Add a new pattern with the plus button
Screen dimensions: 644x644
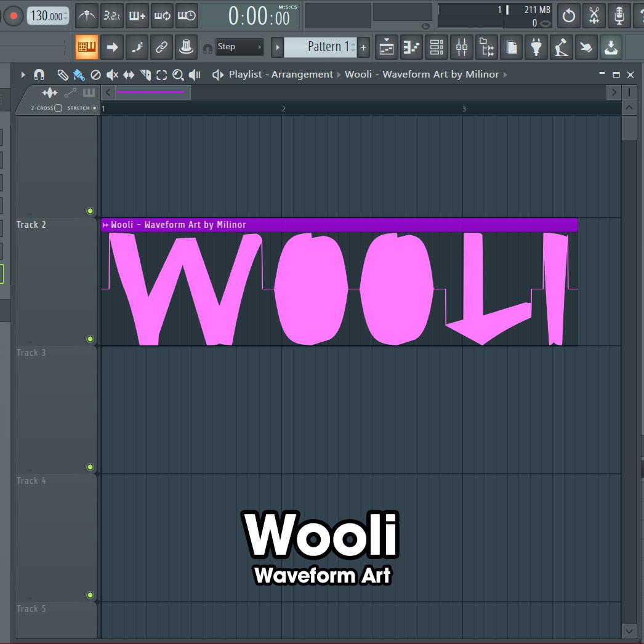pos(363,47)
